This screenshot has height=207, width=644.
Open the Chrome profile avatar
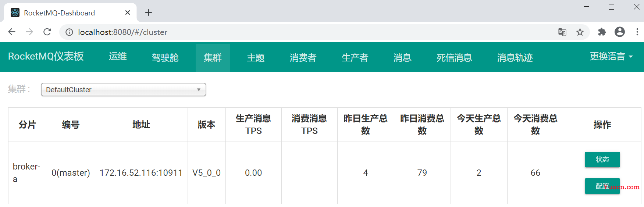pyautogui.click(x=620, y=32)
